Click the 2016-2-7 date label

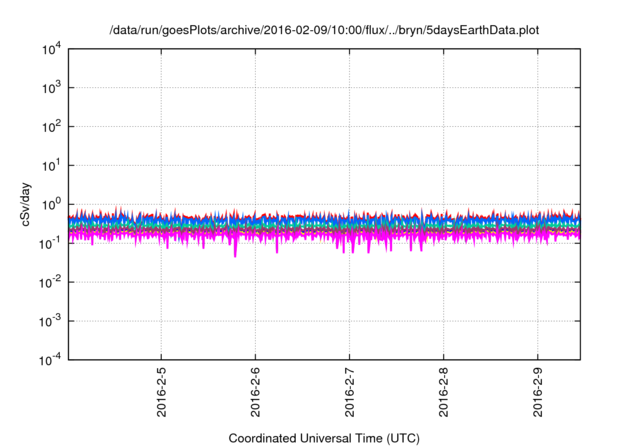pyautogui.click(x=350, y=392)
